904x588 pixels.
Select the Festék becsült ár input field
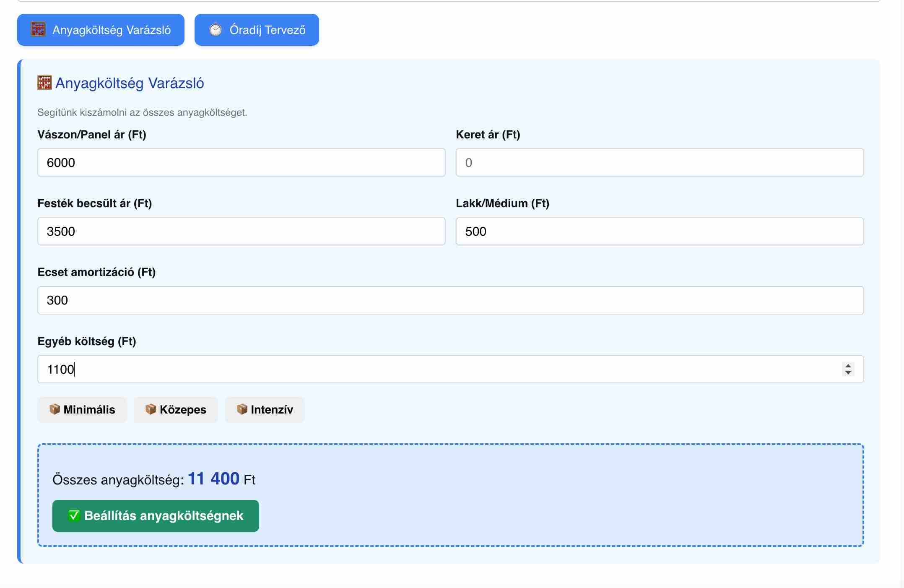tap(241, 231)
